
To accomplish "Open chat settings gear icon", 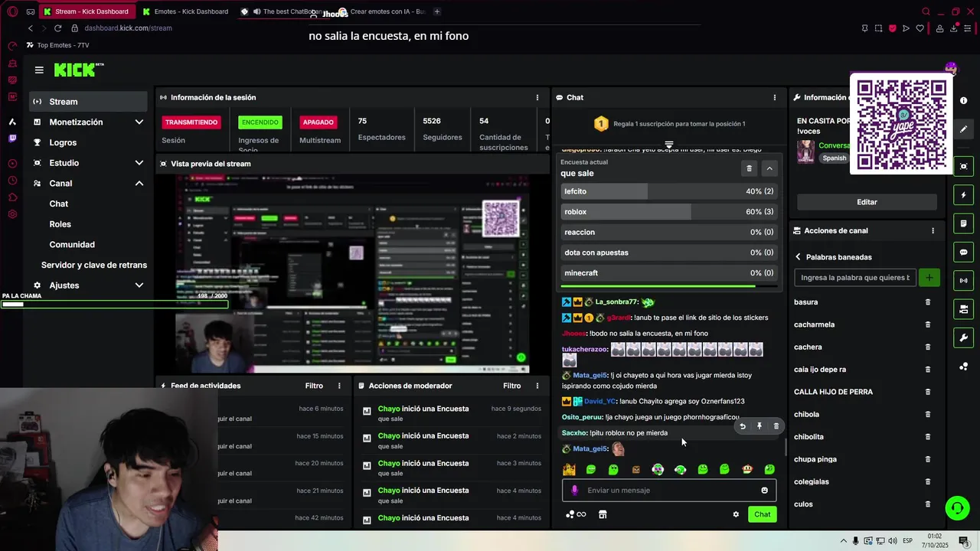I will coord(736,514).
